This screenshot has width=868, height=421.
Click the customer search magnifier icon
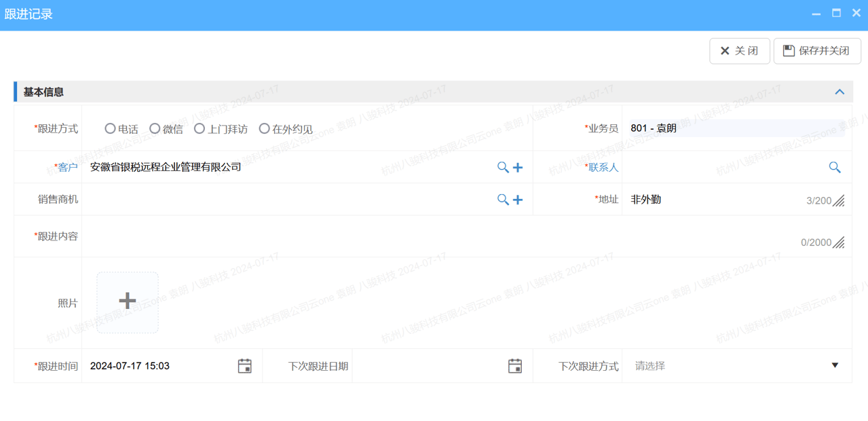click(503, 167)
